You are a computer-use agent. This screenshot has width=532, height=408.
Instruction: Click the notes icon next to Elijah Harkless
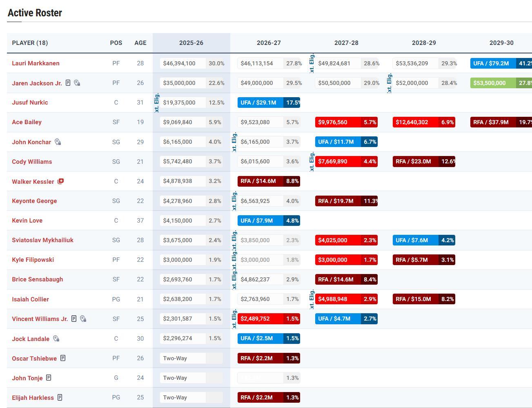point(60,397)
